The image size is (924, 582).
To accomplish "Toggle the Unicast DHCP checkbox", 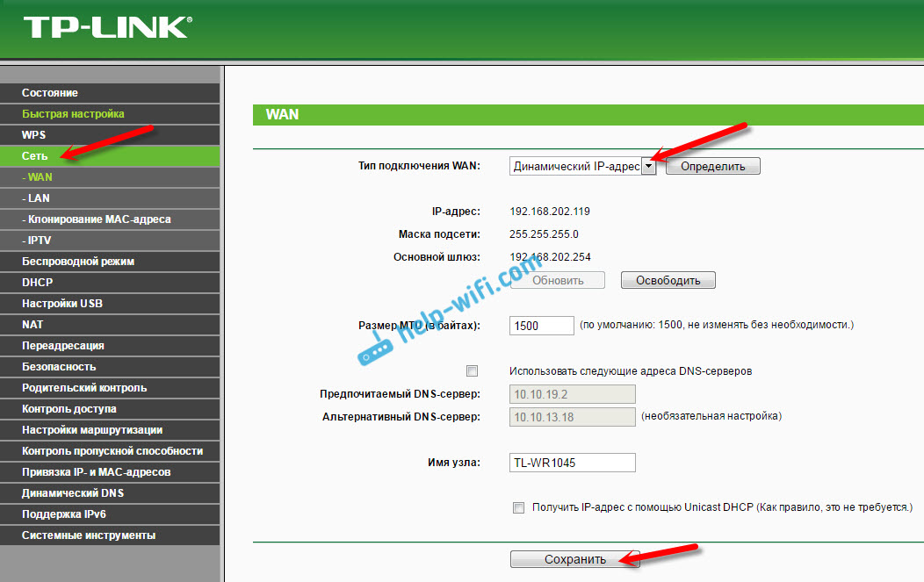I will [x=518, y=507].
